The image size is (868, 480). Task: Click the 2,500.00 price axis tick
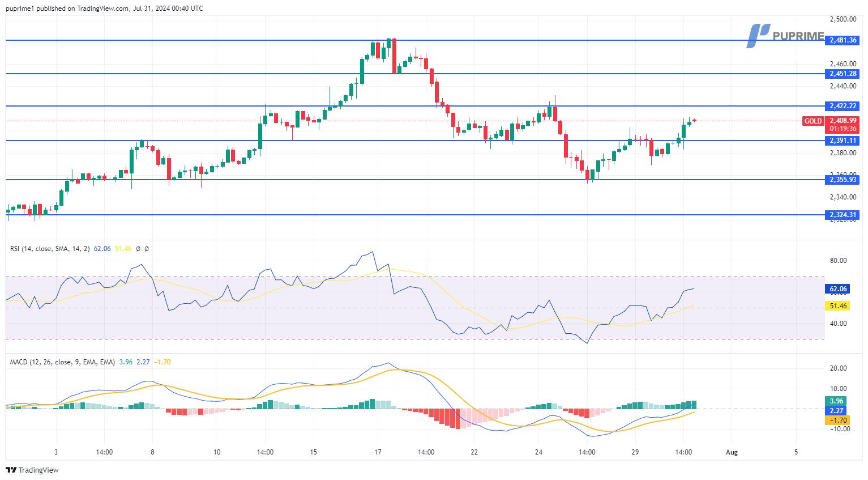tap(843, 19)
